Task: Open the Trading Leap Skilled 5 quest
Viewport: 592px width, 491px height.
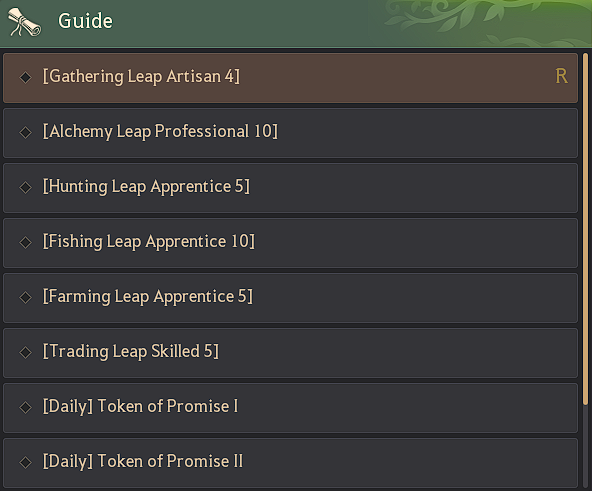Action: pos(290,353)
